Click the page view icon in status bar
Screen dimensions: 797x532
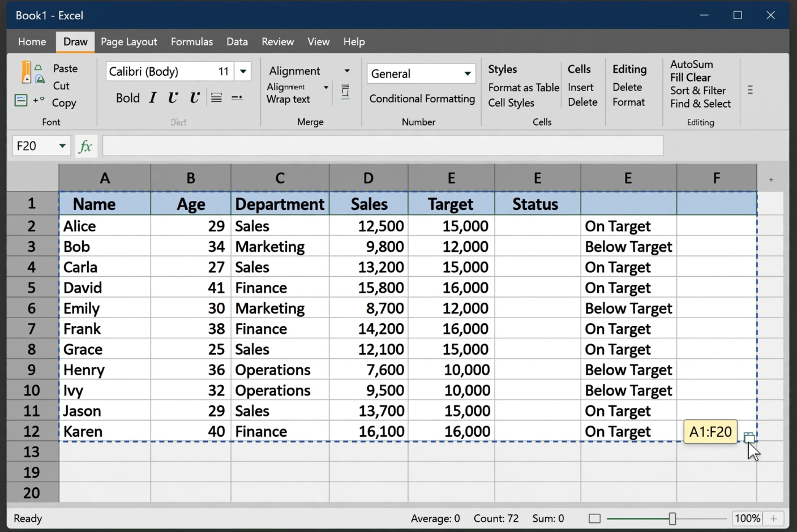(594, 518)
